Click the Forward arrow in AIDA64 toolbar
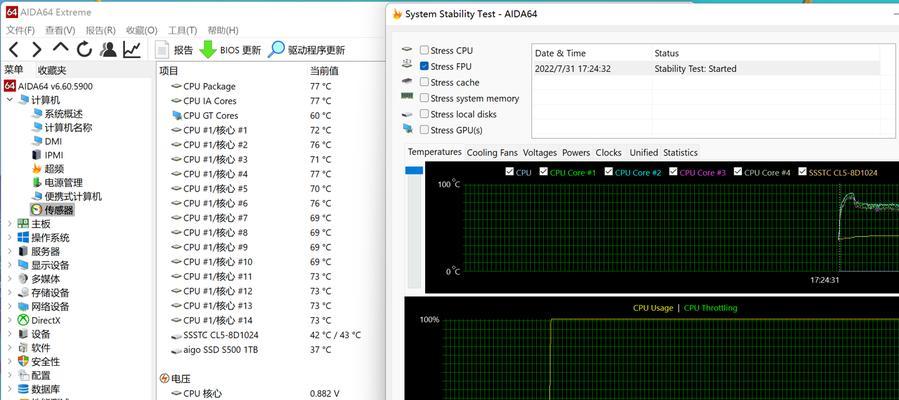Image resolution: width=899 pixels, height=400 pixels. 37,50
